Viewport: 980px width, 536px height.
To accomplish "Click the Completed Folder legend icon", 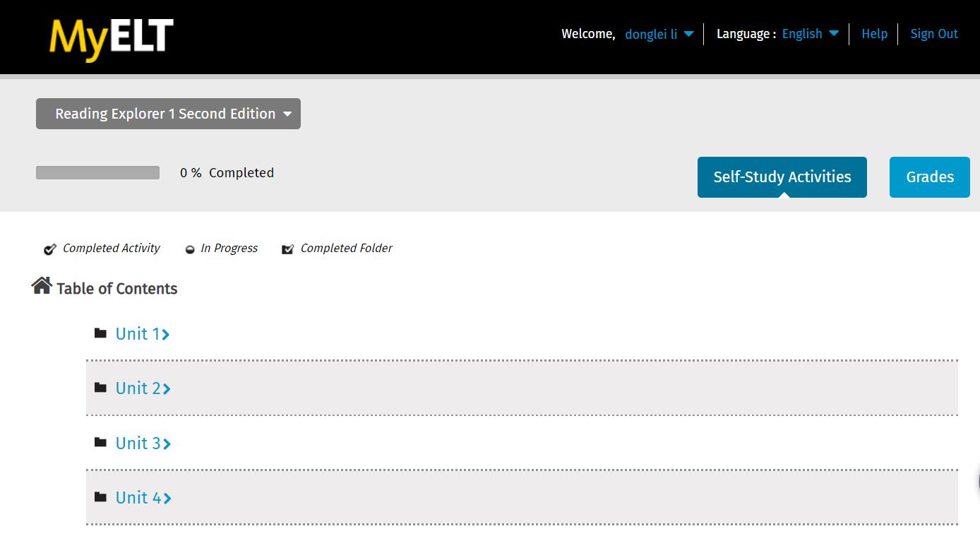I will point(287,249).
